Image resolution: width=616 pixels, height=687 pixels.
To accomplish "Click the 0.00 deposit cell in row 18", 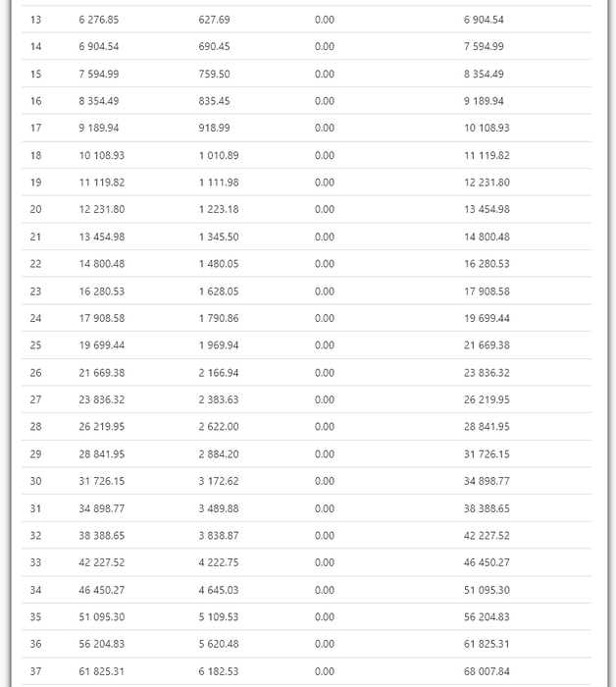I will tap(325, 155).
